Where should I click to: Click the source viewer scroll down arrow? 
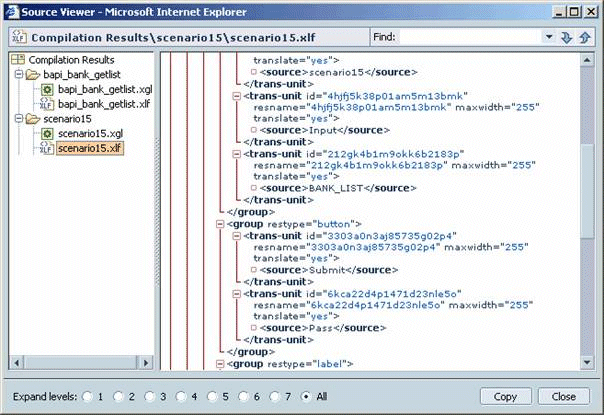pyautogui.click(x=587, y=362)
